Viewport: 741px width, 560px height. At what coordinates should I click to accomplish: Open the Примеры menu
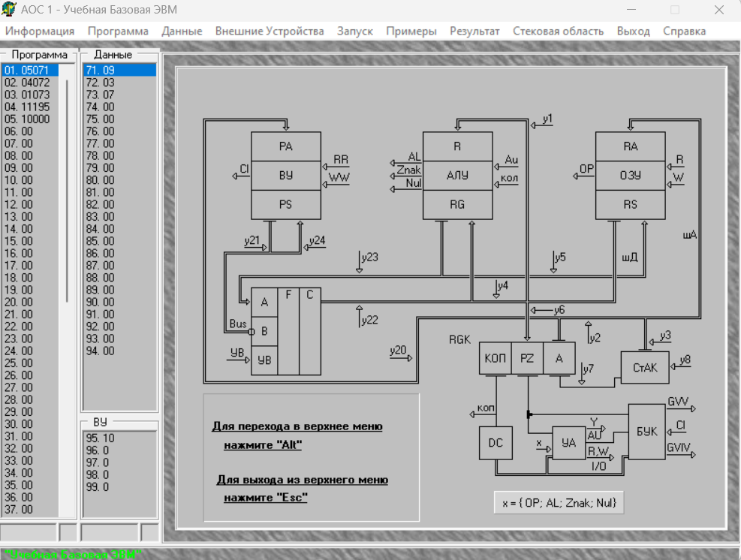(411, 32)
